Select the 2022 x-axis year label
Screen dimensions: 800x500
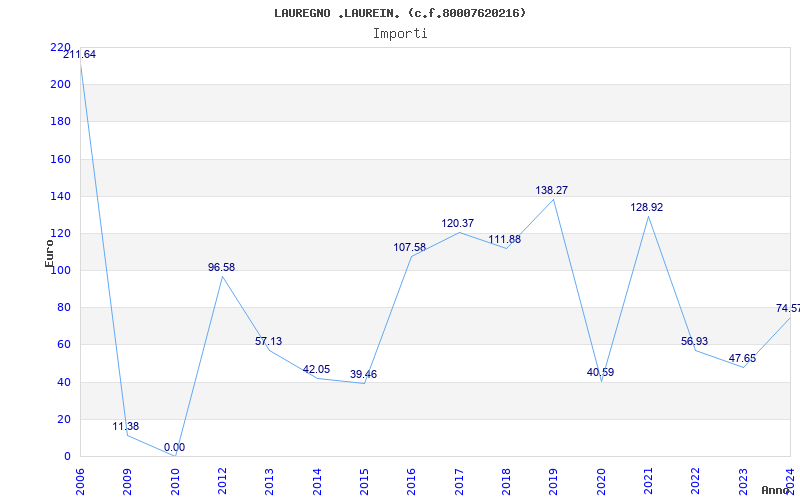click(x=696, y=481)
